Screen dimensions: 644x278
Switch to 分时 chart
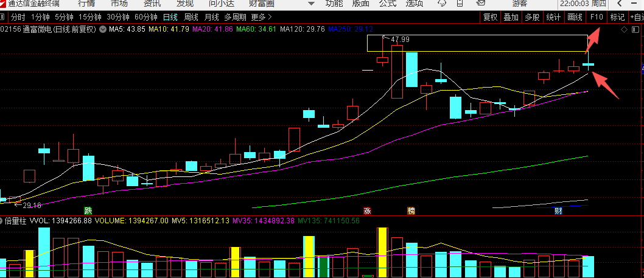[x=18, y=17]
